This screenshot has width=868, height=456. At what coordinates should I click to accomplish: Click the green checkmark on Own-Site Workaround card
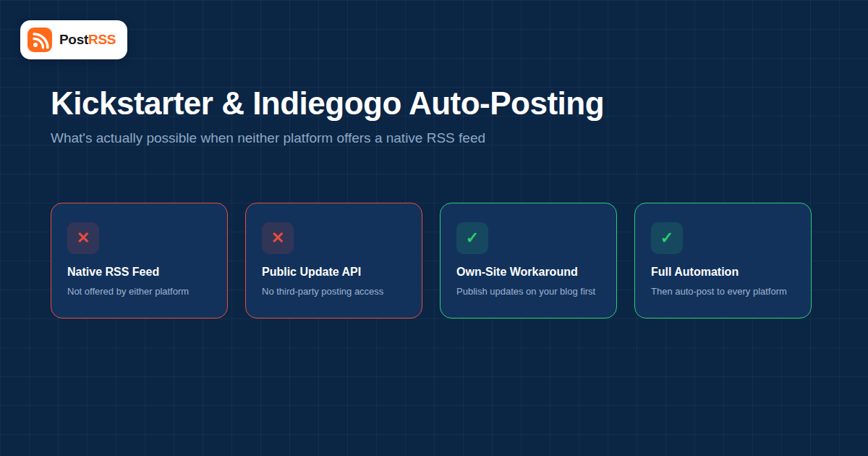click(472, 238)
